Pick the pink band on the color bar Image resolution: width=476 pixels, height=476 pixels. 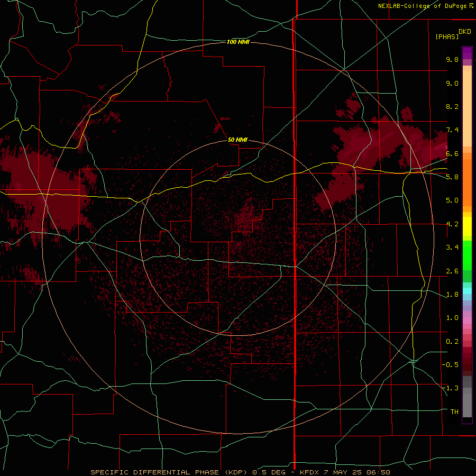(x=467, y=321)
